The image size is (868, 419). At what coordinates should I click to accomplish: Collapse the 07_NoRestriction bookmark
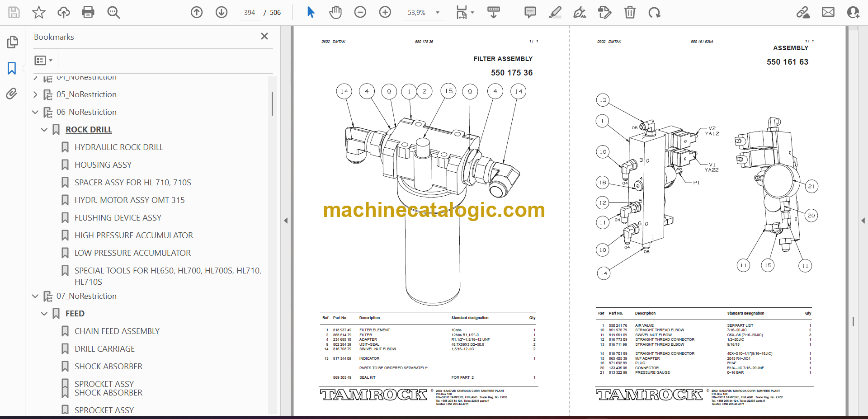click(35, 296)
